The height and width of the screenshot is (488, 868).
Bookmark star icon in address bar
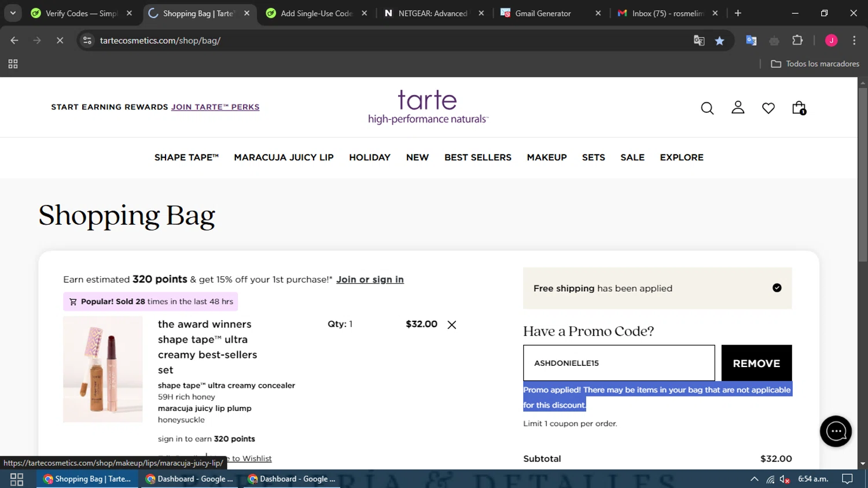pos(719,41)
